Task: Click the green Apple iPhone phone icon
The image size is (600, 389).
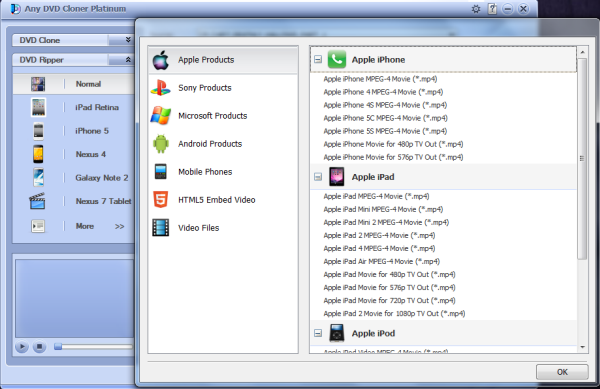Action: coord(337,59)
